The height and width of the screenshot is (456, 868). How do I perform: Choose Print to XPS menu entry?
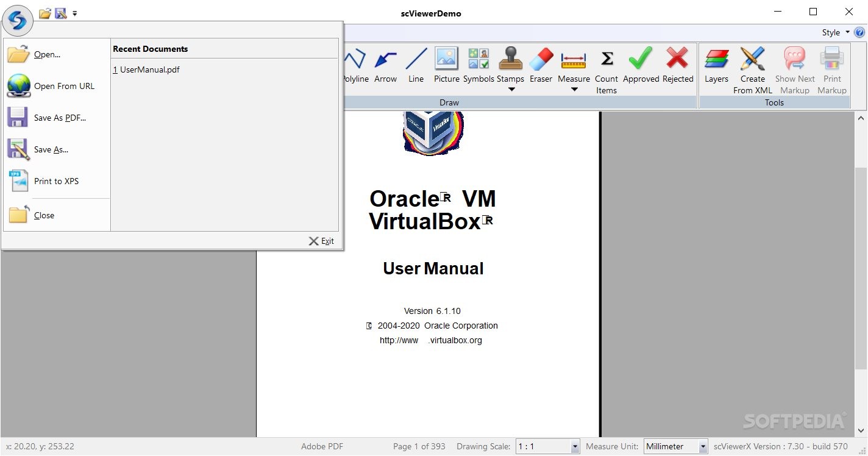click(x=56, y=181)
